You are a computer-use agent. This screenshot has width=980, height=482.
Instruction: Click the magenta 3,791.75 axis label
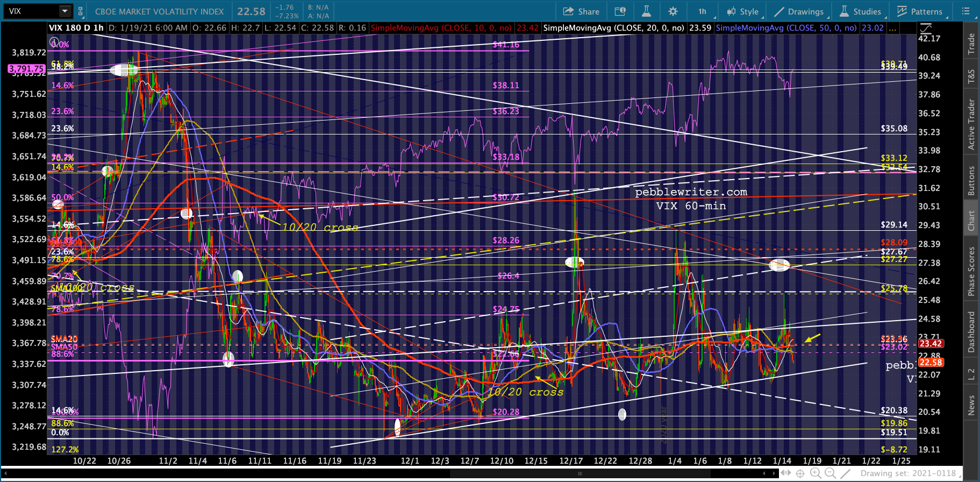(x=26, y=69)
